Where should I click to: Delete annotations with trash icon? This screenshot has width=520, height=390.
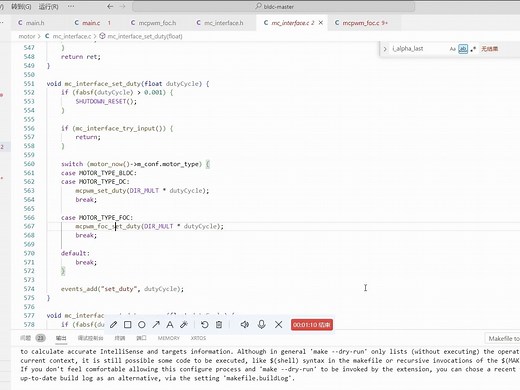219,324
